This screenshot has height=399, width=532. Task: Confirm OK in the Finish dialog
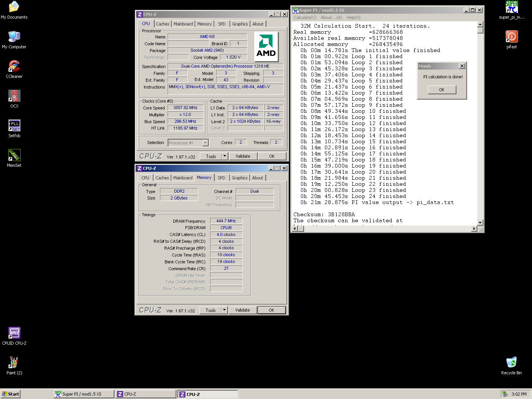pyautogui.click(x=442, y=90)
